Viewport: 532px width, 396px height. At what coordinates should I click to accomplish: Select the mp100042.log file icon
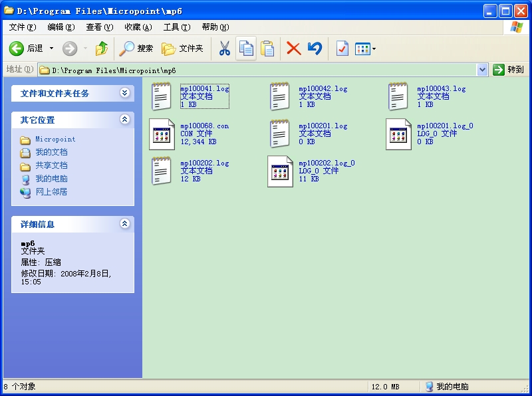click(x=279, y=96)
